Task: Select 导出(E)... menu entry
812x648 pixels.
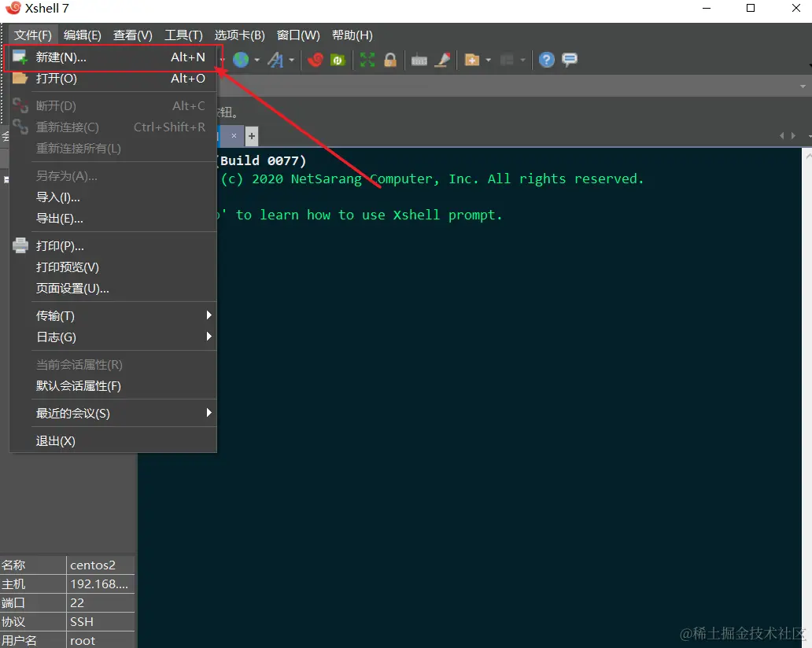Action: 113,219
